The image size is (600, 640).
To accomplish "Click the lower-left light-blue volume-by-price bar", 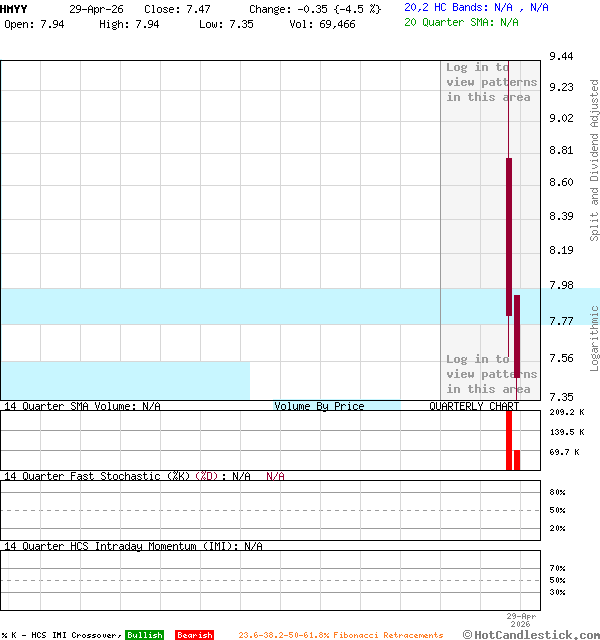I will [124, 380].
